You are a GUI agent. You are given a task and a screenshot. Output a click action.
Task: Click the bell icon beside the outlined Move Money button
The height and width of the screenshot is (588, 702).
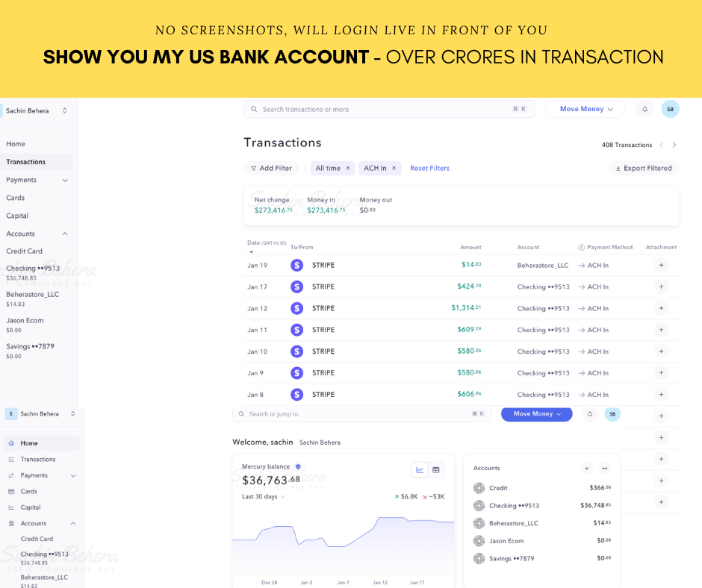[x=644, y=109]
